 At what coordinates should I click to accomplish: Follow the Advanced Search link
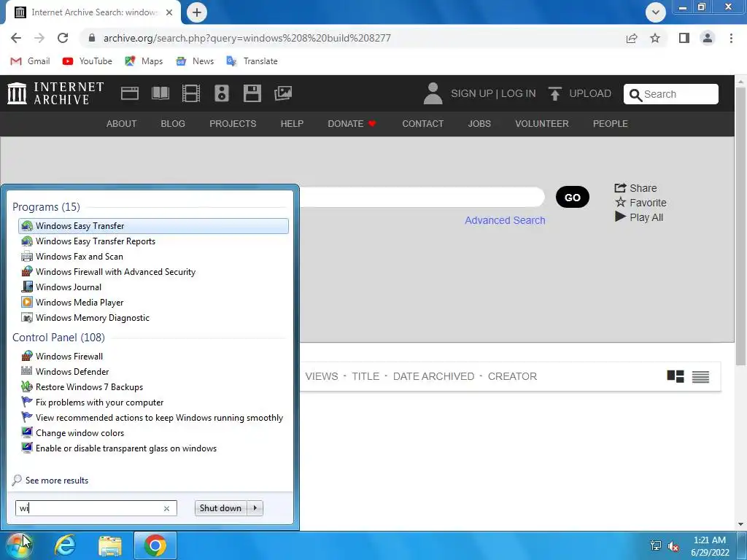505,220
